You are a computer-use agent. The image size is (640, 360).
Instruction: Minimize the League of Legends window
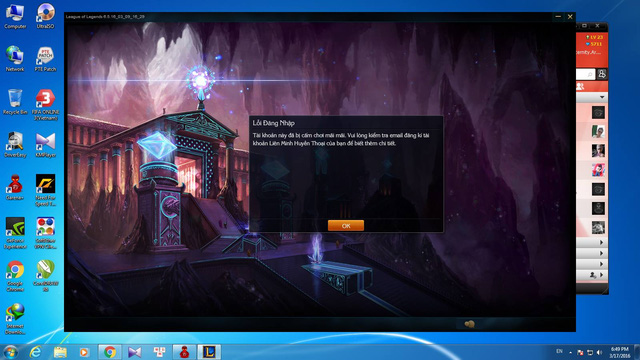(x=558, y=17)
